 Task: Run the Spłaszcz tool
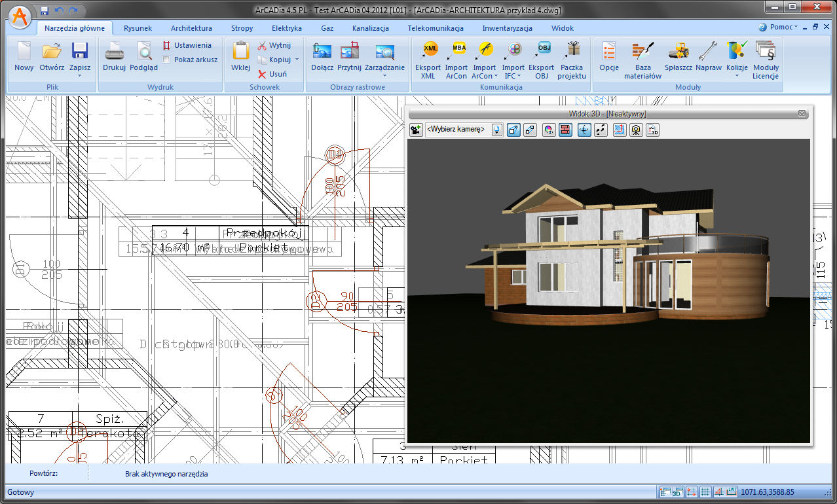(679, 51)
